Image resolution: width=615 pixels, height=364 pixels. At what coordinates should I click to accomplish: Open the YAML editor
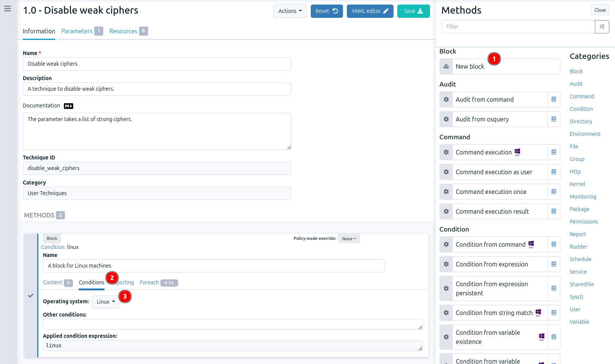pos(370,11)
